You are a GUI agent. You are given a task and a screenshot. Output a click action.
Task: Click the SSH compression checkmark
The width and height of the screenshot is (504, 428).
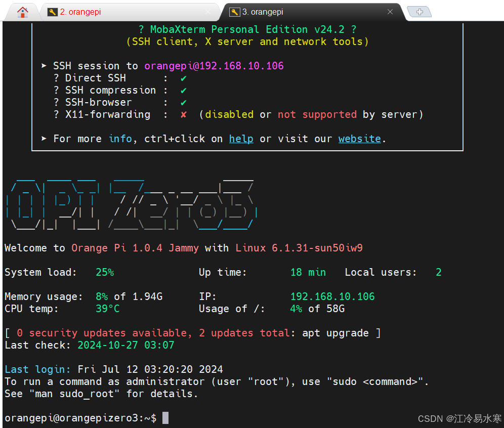pos(184,90)
